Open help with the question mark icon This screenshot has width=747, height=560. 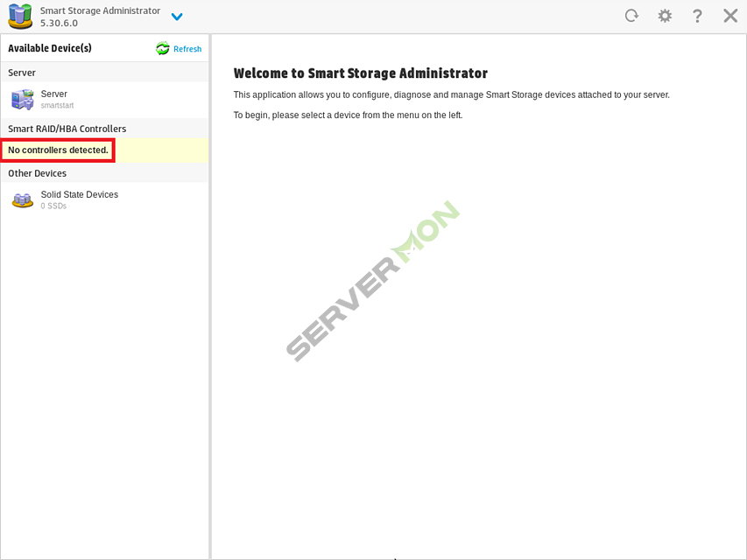coord(697,17)
